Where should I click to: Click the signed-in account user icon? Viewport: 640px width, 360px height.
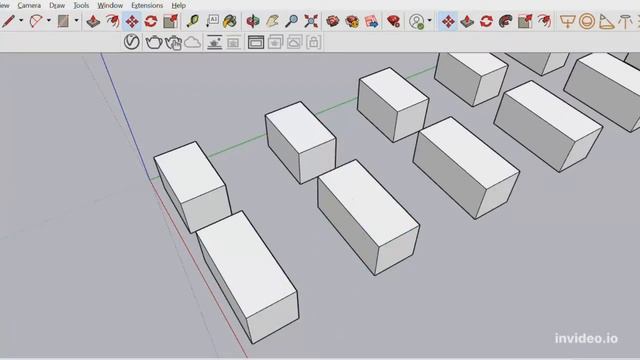[x=417, y=21]
